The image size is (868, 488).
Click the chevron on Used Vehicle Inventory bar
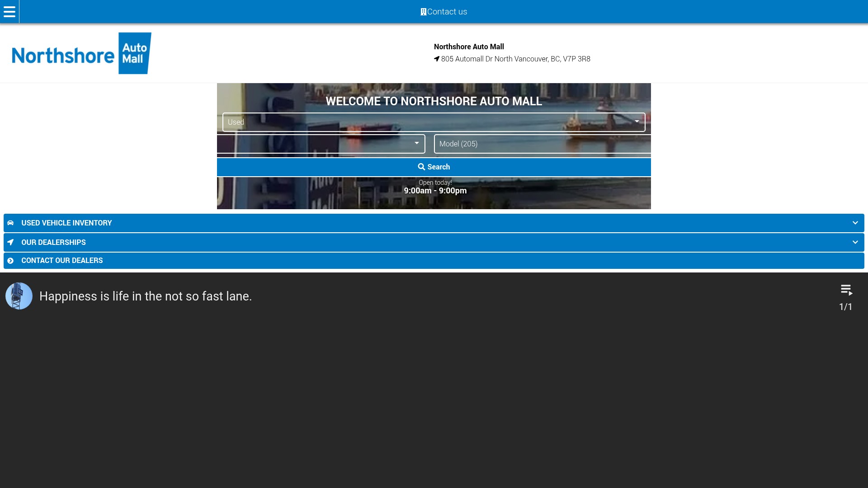point(855,223)
